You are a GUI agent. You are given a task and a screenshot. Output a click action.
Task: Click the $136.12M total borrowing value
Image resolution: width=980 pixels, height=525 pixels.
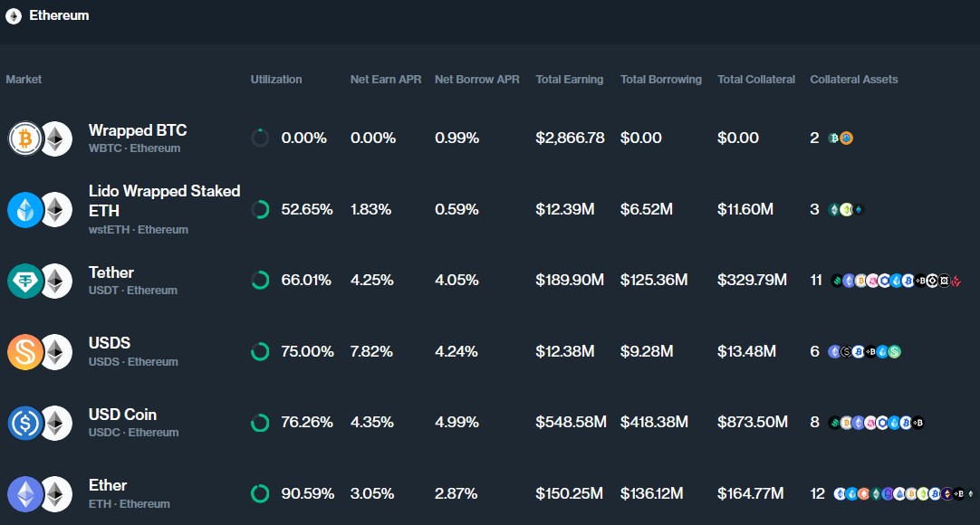click(651, 494)
